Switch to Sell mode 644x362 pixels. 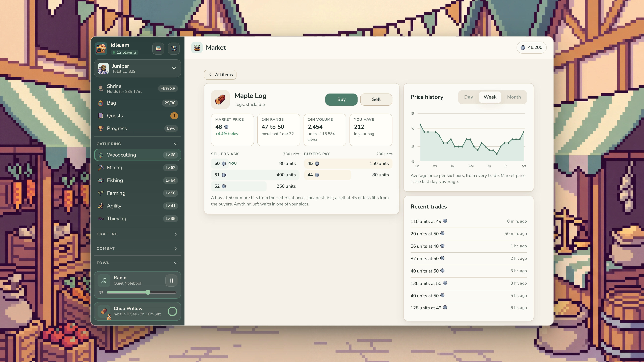coord(376,99)
